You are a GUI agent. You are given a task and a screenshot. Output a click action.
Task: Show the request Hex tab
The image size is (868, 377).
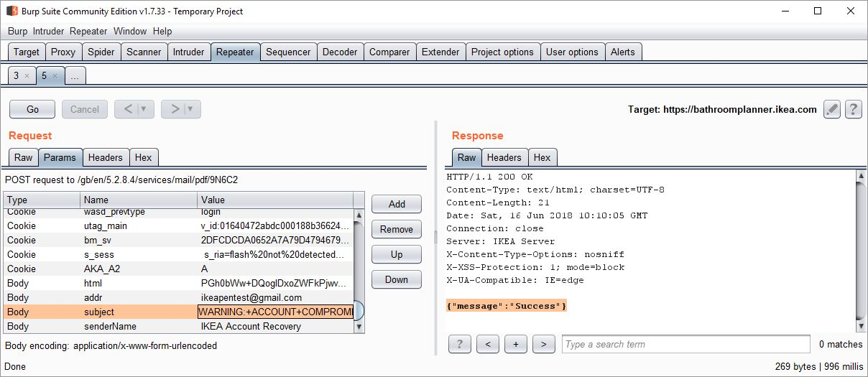pyautogui.click(x=144, y=157)
